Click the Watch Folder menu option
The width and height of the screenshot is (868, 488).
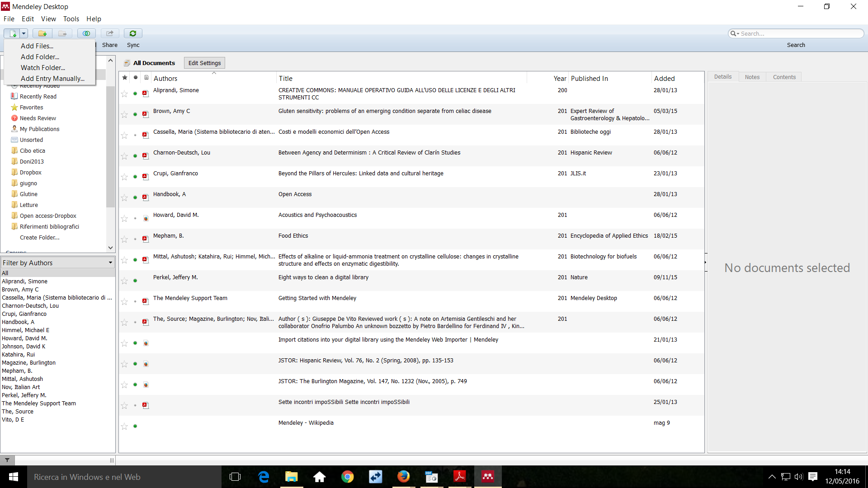pyautogui.click(x=42, y=67)
